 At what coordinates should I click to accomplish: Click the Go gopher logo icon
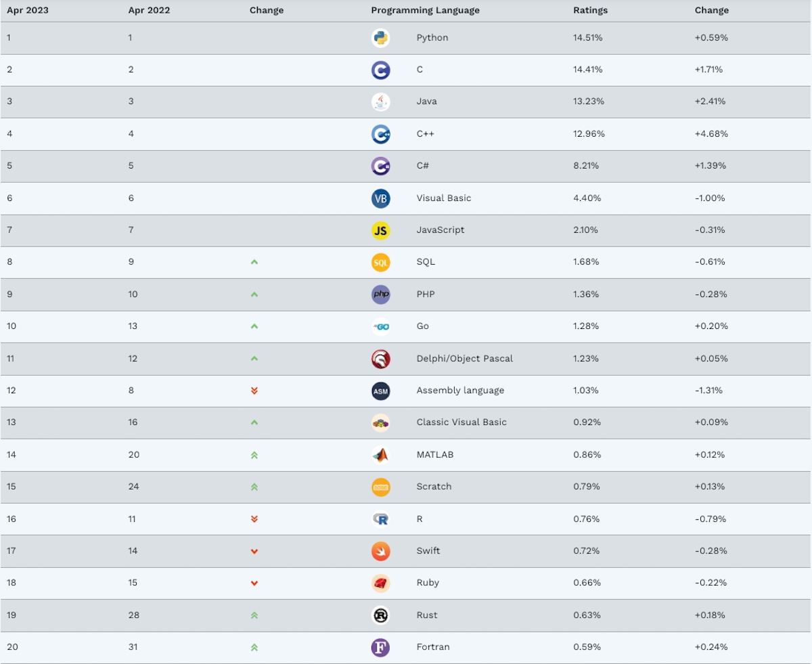click(380, 326)
